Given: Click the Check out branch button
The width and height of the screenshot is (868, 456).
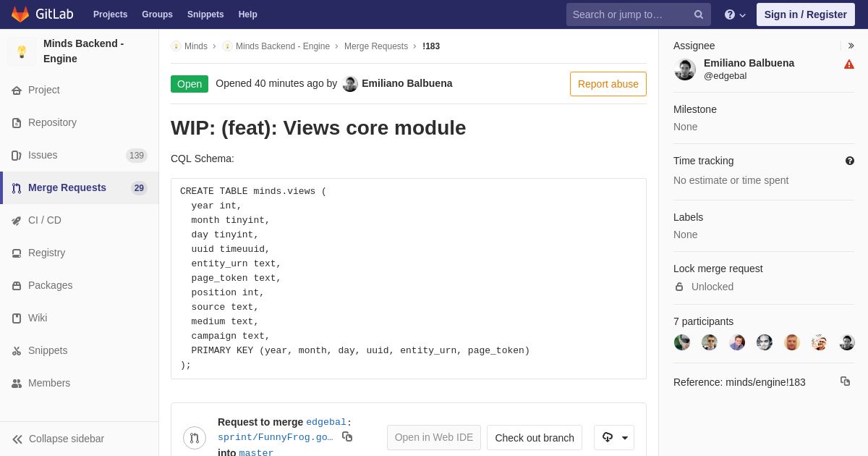Looking at the screenshot, I should point(535,437).
